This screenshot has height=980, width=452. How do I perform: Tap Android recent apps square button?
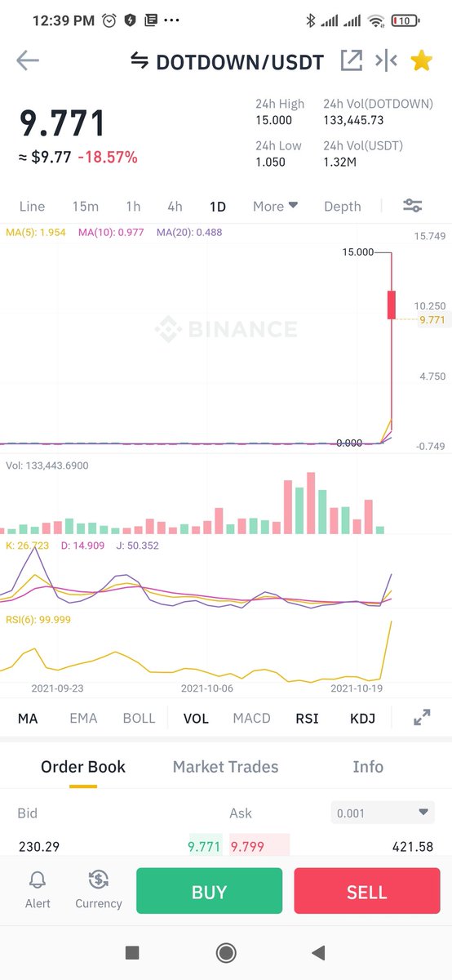pyautogui.click(x=132, y=952)
